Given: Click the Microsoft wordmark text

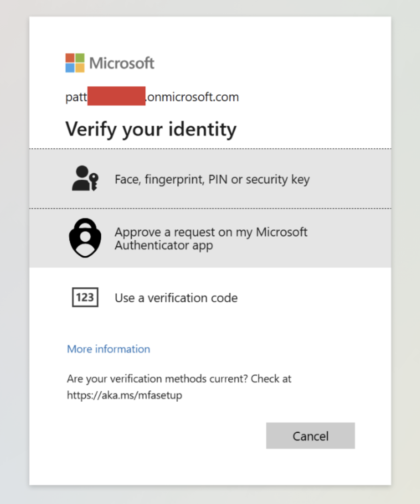Looking at the screenshot, I should 121,63.
